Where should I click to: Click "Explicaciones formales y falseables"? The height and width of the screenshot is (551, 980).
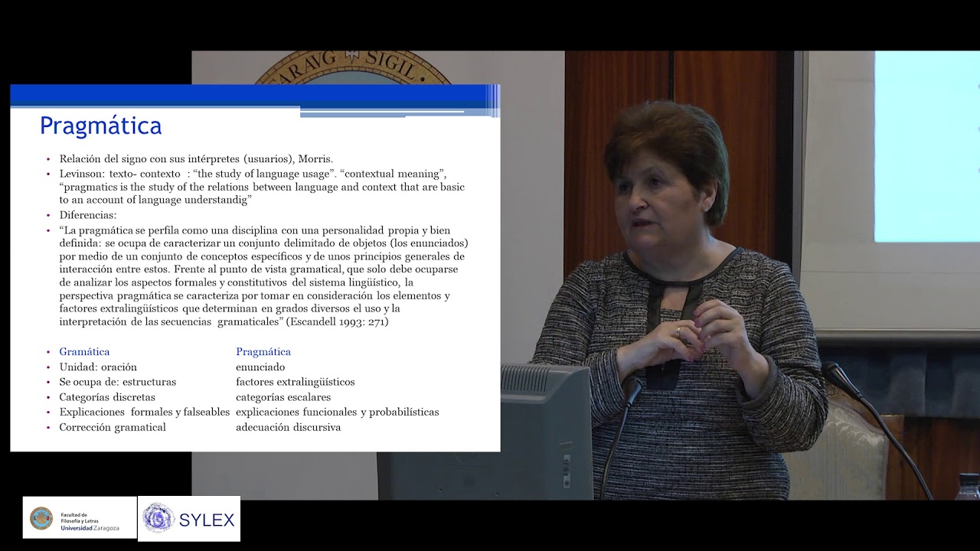tap(145, 412)
